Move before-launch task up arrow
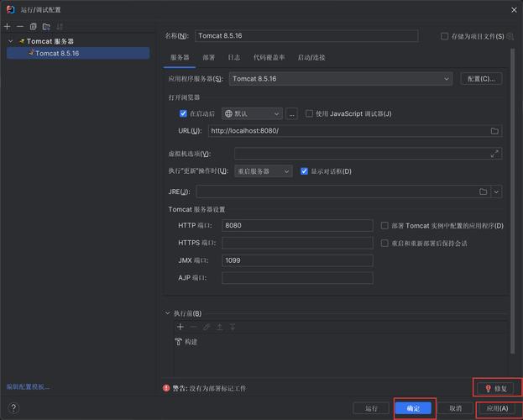Viewport: 523px width, 420px height. (x=219, y=327)
